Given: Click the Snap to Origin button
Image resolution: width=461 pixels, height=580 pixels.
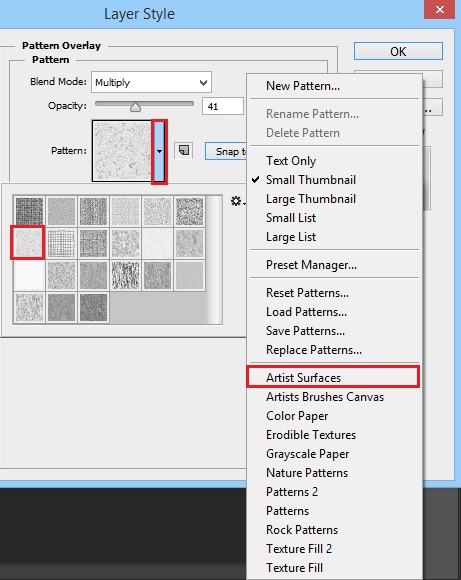Looking at the screenshot, I should pos(226,151).
